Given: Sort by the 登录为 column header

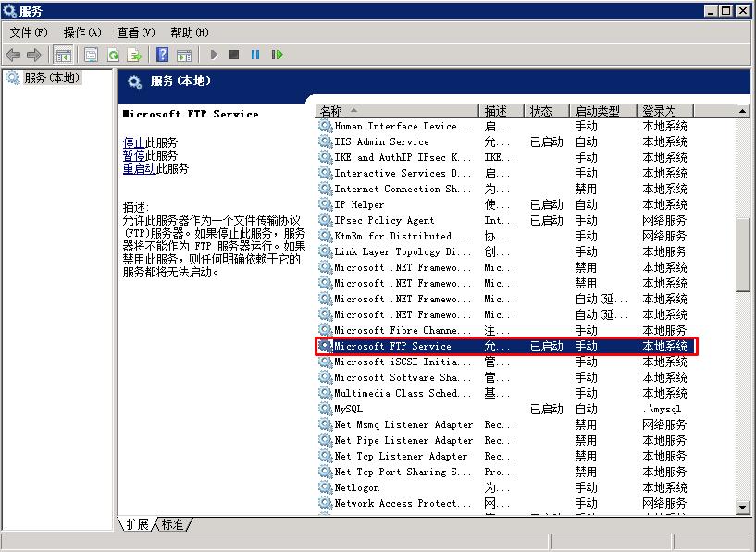Looking at the screenshot, I should coord(665,111).
